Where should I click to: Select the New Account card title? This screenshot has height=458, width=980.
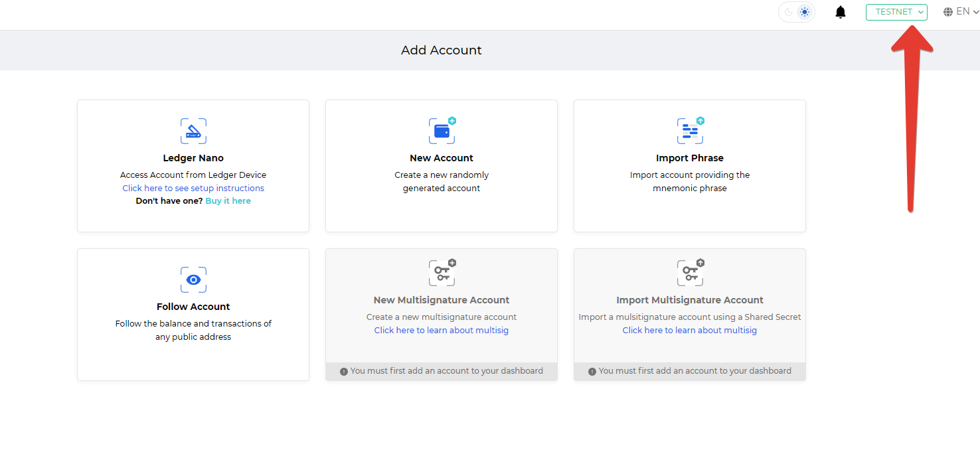442,158
